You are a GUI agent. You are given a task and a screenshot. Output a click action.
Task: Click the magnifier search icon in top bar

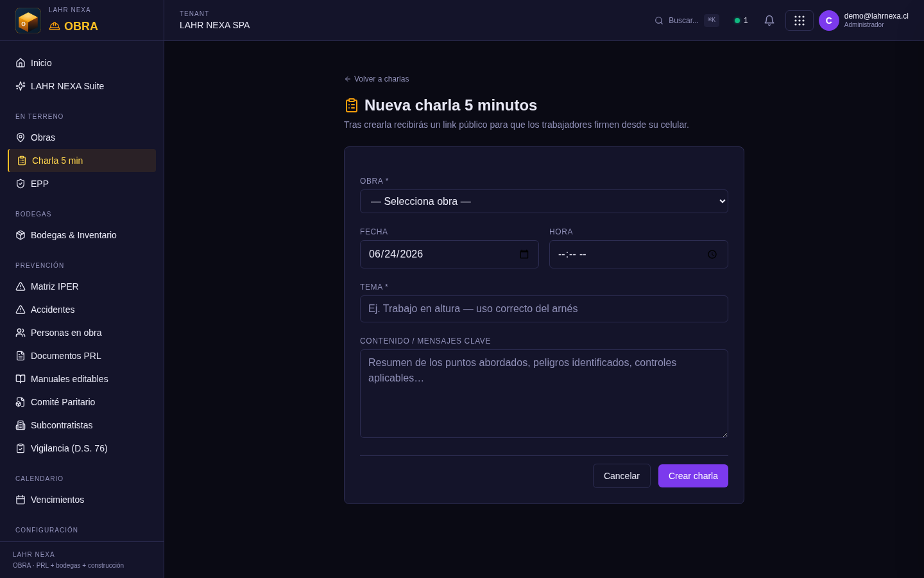coord(659,21)
